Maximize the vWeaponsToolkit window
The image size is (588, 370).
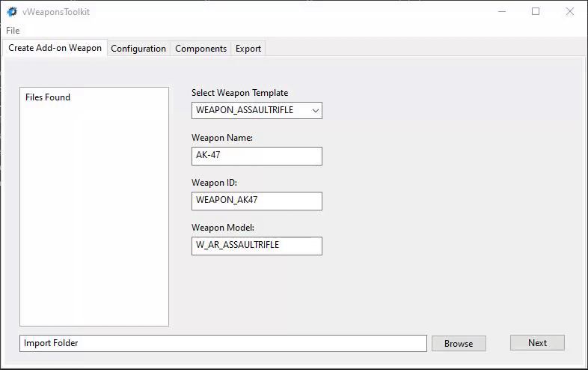536,12
